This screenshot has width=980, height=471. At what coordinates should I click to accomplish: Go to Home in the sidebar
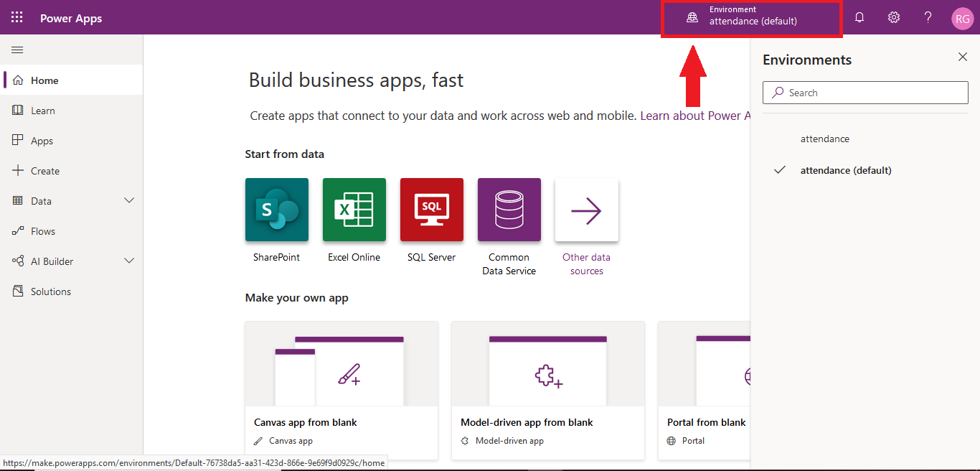[72, 80]
